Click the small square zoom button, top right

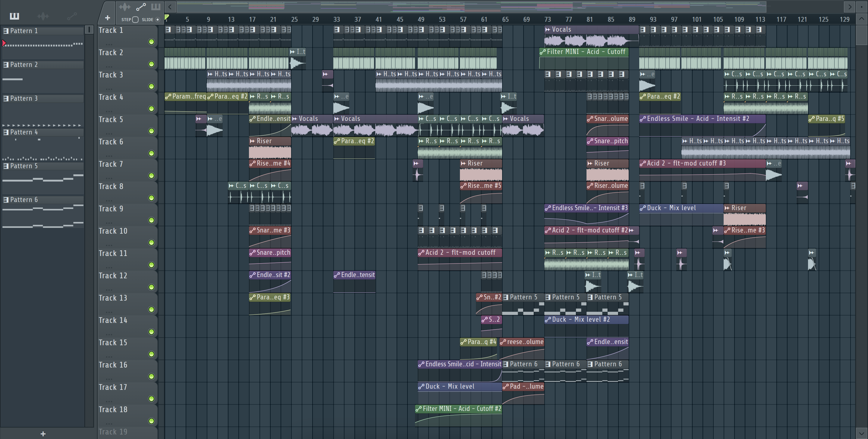(862, 7)
